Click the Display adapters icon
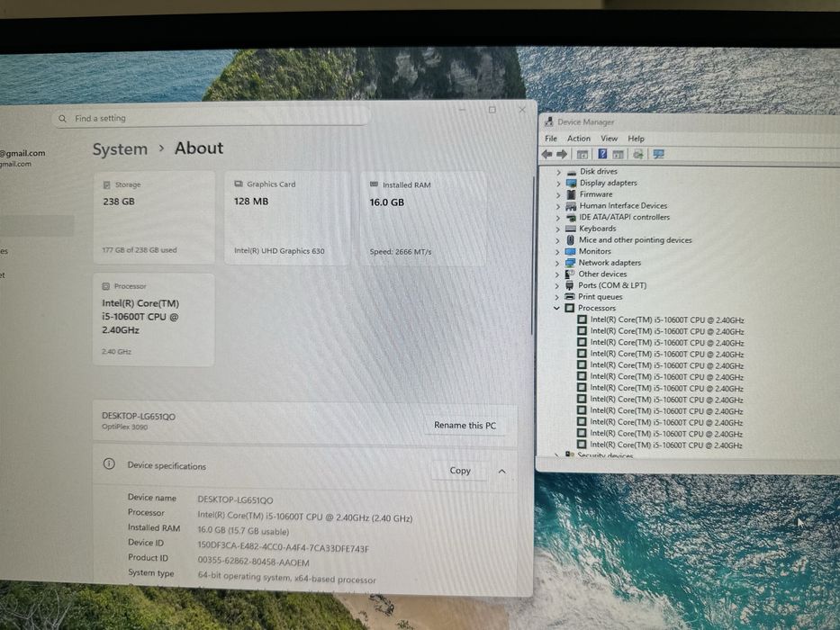 point(571,184)
